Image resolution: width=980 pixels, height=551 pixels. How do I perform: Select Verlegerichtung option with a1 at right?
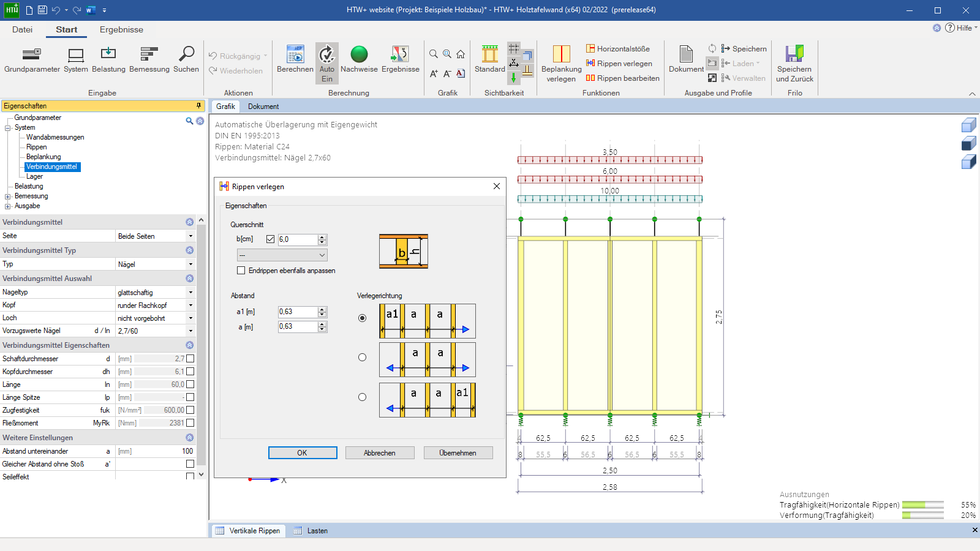tap(363, 397)
